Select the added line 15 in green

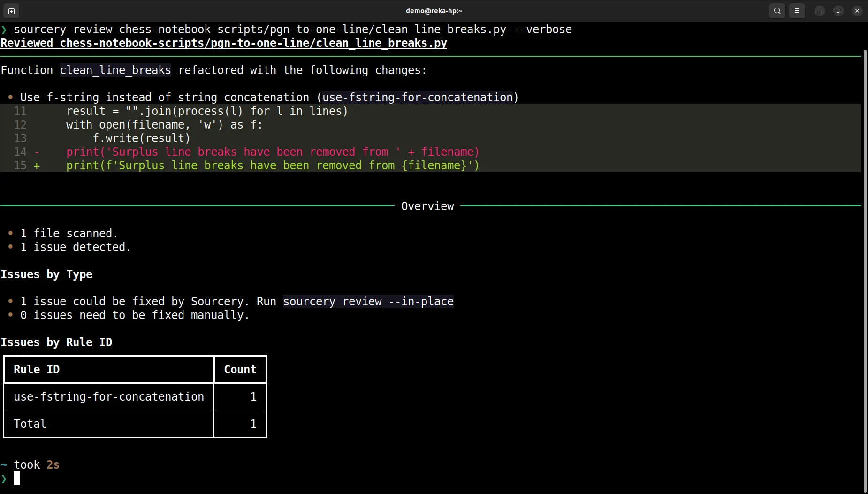[272, 165]
